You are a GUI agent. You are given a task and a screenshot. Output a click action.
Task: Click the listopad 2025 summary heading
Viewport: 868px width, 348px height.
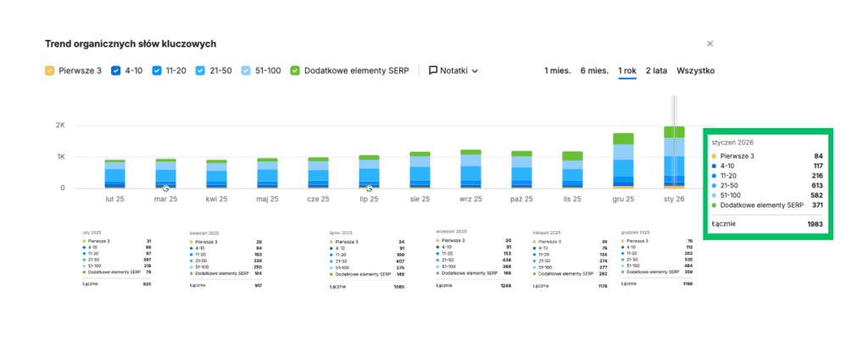pos(547,233)
